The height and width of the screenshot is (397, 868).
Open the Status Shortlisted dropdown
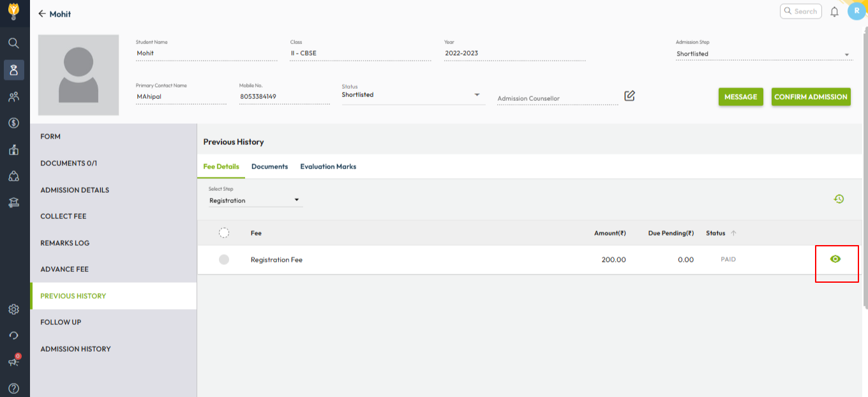[477, 95]
